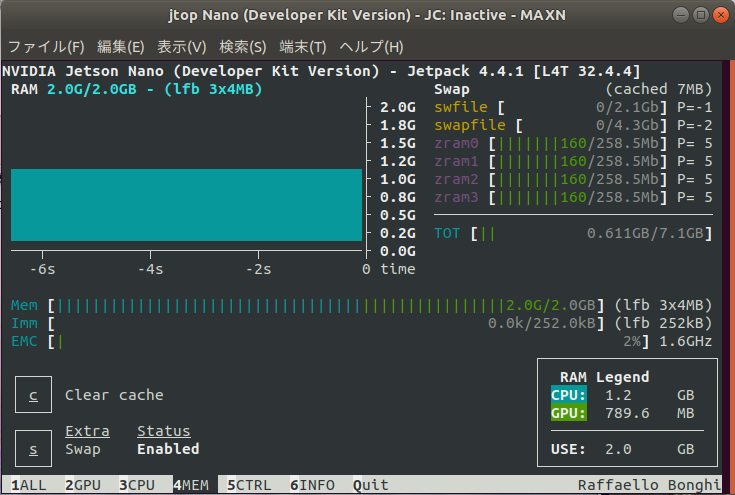Click the window title bar text
The image size is (735, 495).
click(367, 15)
